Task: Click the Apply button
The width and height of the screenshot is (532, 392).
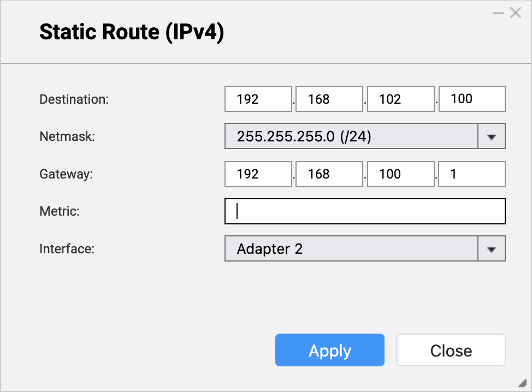Action: 330,351
